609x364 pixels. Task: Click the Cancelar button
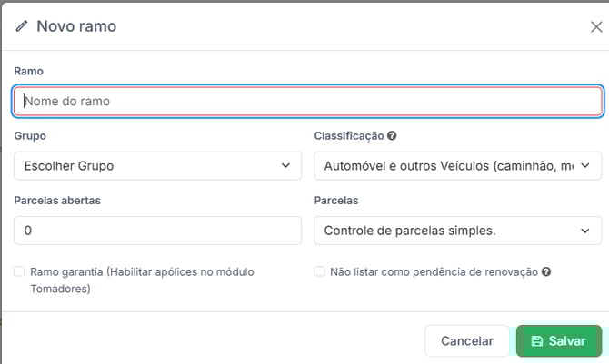pos(466,341)
